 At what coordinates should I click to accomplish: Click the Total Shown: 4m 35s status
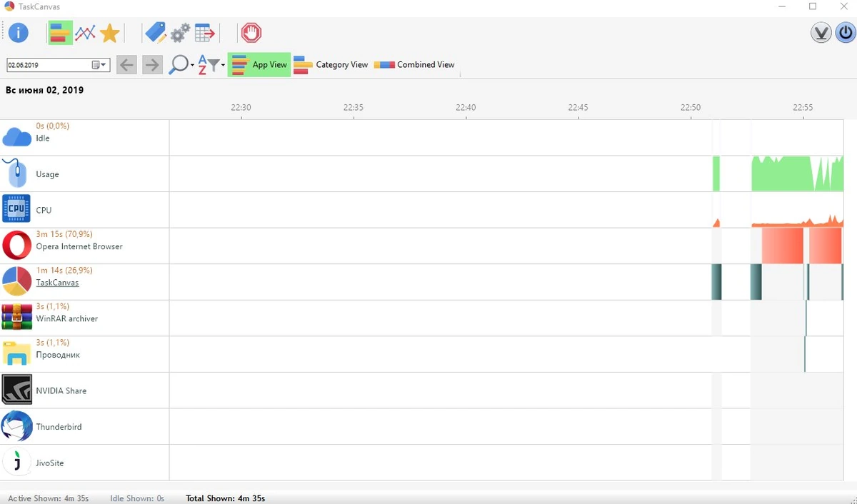[x=226, y=498]
